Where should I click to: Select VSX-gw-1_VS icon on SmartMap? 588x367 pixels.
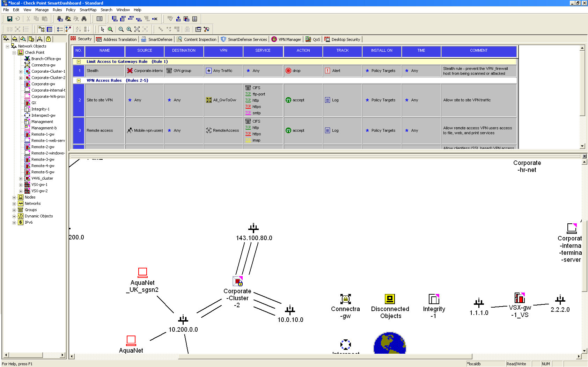[x=520, y=298]
